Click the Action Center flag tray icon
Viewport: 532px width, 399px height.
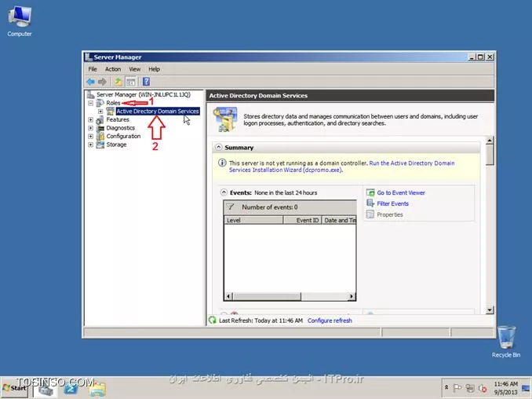pos(457,388)
